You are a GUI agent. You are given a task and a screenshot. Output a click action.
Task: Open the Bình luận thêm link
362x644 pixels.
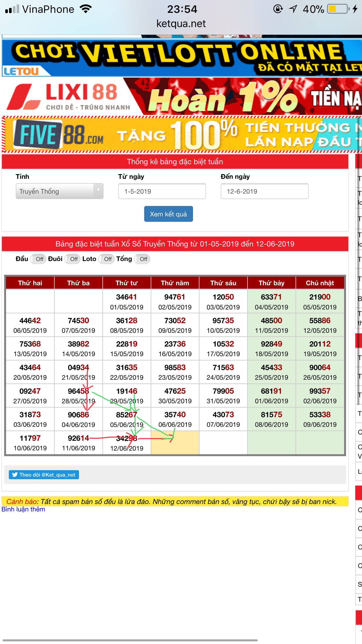23,510
